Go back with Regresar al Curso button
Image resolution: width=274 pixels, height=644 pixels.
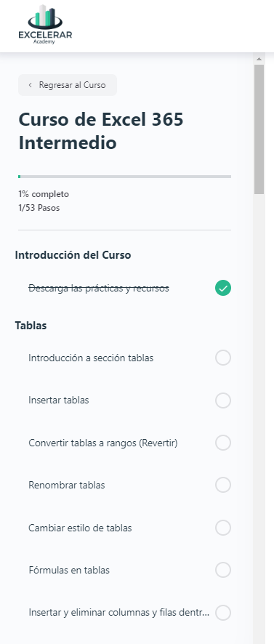click(x=68, y=85)
